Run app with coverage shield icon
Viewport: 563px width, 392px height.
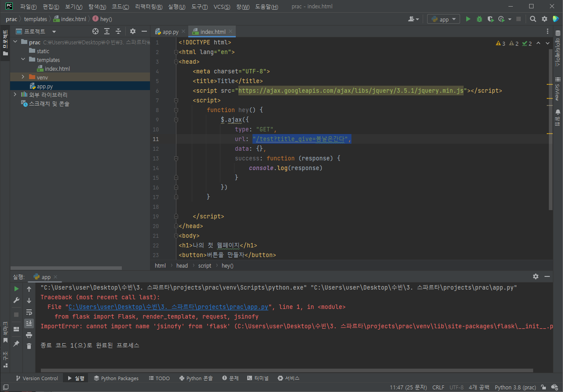coord(490,19)
